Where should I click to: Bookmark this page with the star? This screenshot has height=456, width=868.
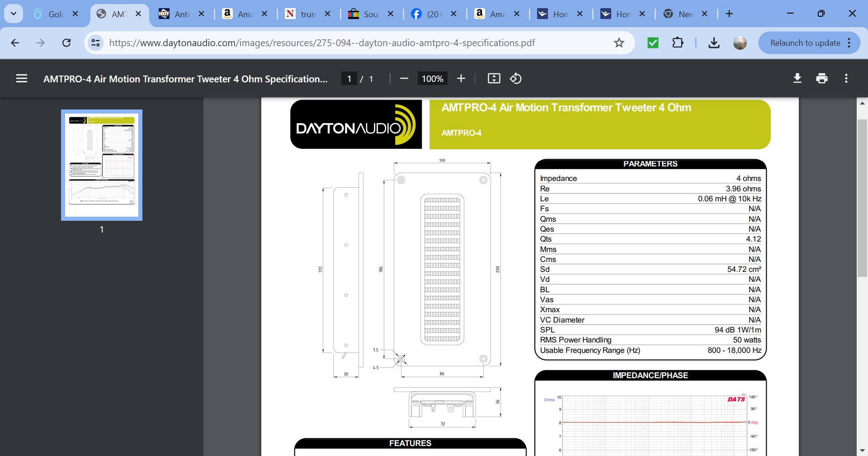pos(619,43)
